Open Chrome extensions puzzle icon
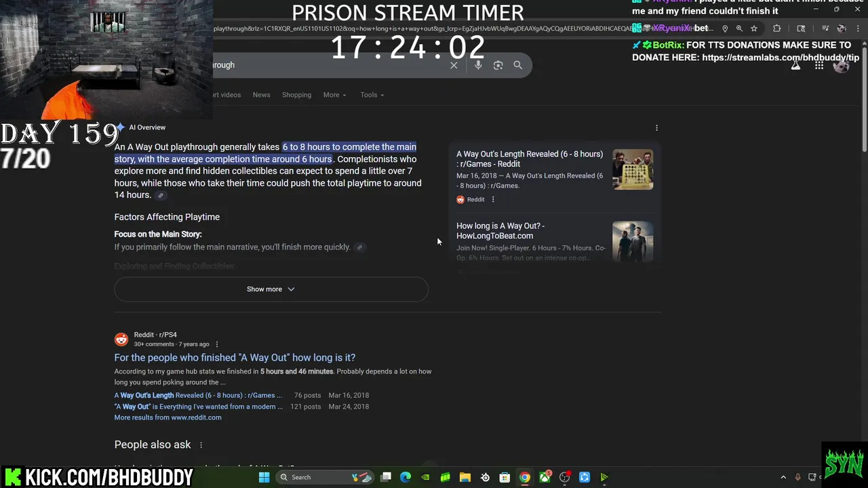This screenshot has width=868, height=488. pyautogui.click(x=776, y=28)
